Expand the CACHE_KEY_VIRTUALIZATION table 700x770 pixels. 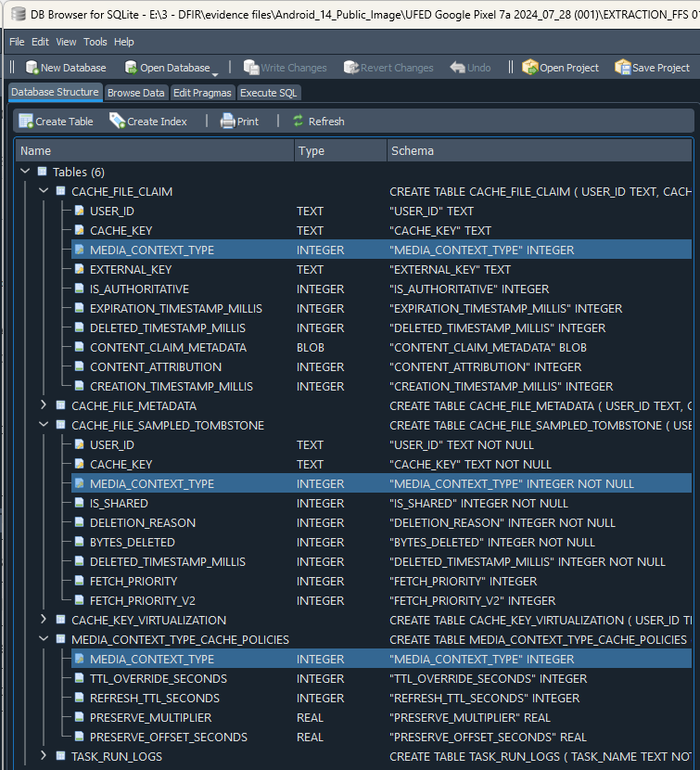point(44,619)
